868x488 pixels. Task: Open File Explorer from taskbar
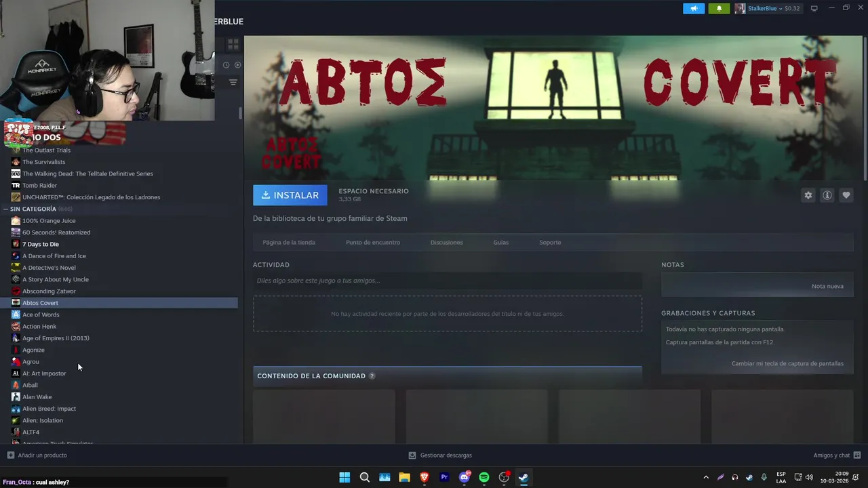(404, 477)
